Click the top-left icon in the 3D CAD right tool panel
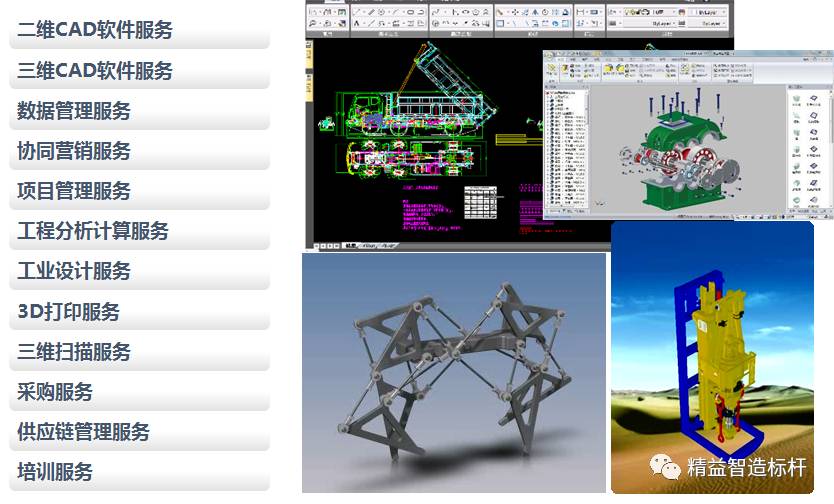This screenshot has width=834, height=504. click(x=797, y=96)
